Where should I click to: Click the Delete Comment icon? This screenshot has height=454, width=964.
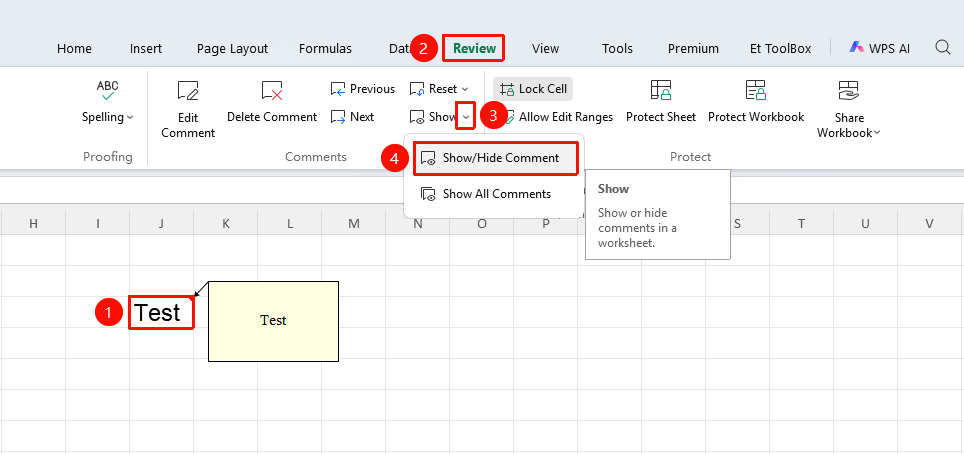click(x=272, y=90)
